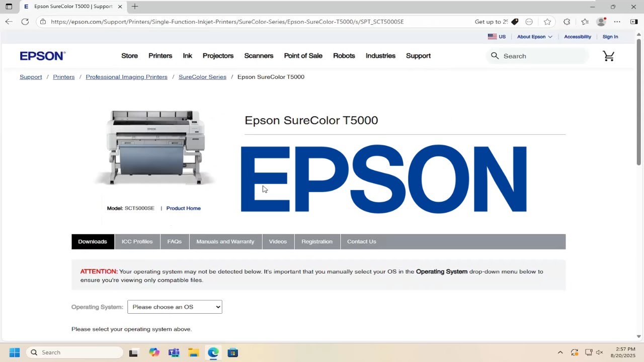Image resolution: width=644 pixels, height=362 pixels.
Task: Open the Store menu
Action: pos(129,56)
